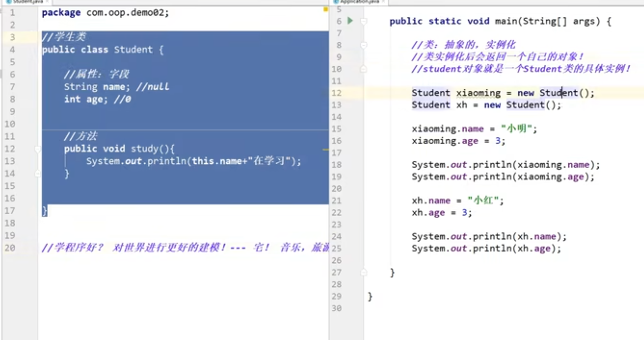The width and height of the screenshot is (644, 340).
Task: Place cursor on xiaoming variable declaration
Action: pos(478,93)
